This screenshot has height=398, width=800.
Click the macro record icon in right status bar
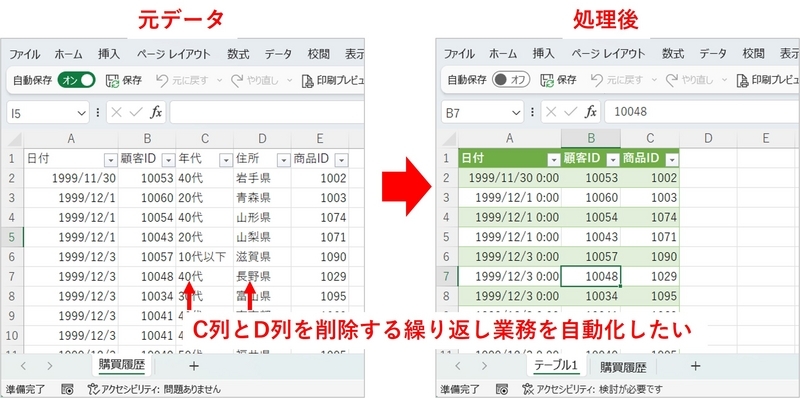(502, 389)
